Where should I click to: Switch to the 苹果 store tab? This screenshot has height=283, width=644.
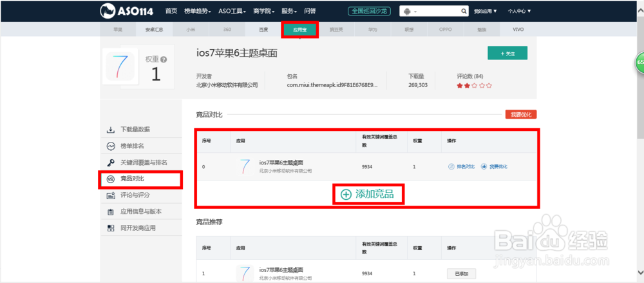coord(118,30)
